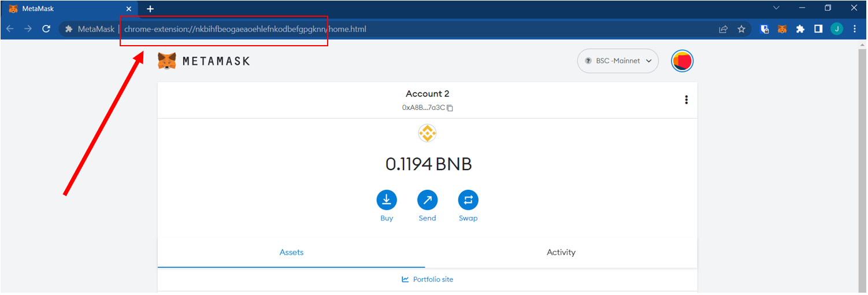Switch to the Assets tab

click(x=292, y=252)
